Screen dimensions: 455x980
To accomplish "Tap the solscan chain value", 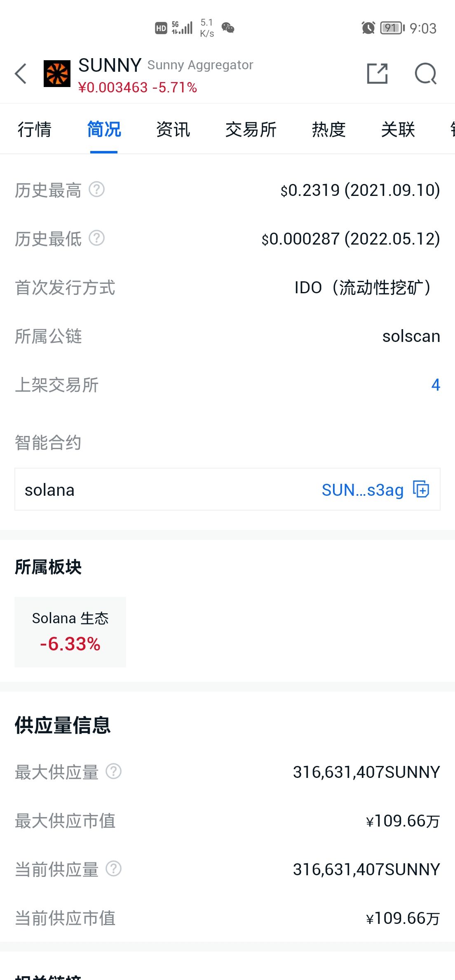I will [x=411, y=336].
